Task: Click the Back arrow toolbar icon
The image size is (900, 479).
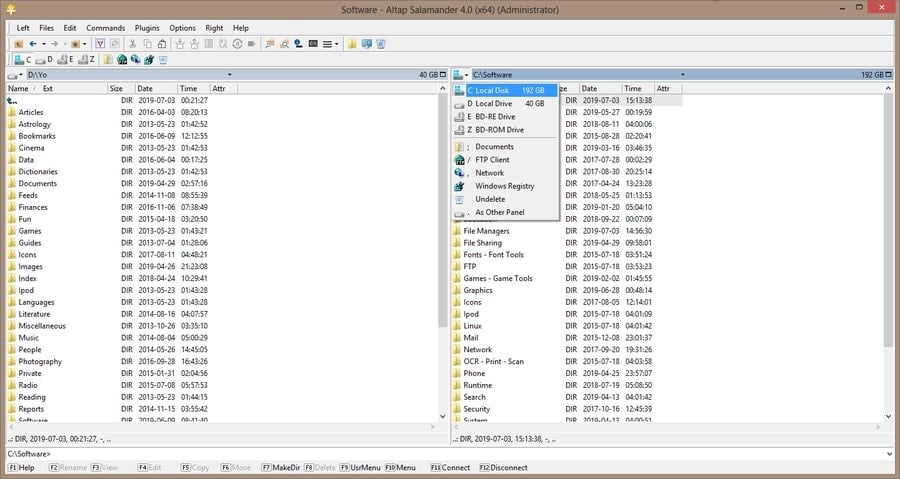Action: (x=33, y=44)
